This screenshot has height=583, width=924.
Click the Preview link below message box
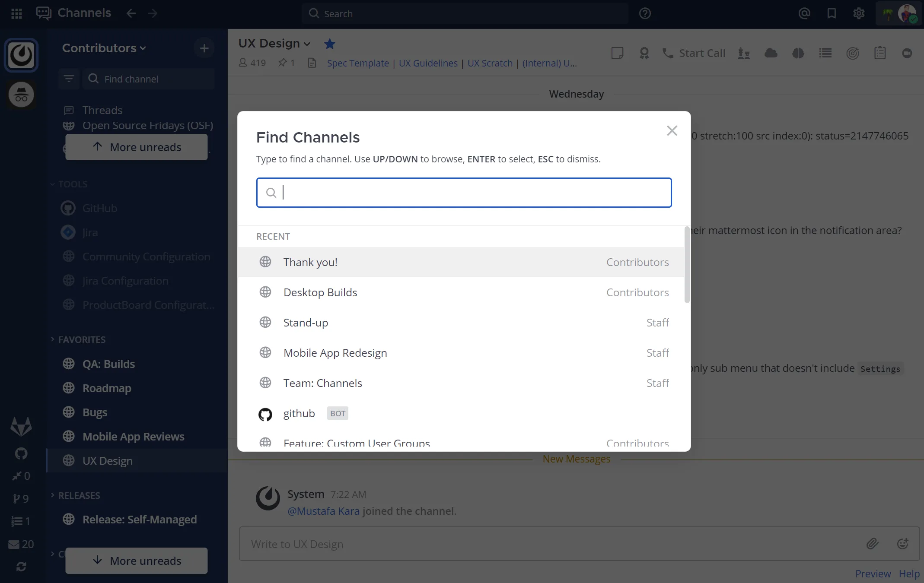[873, 573]
